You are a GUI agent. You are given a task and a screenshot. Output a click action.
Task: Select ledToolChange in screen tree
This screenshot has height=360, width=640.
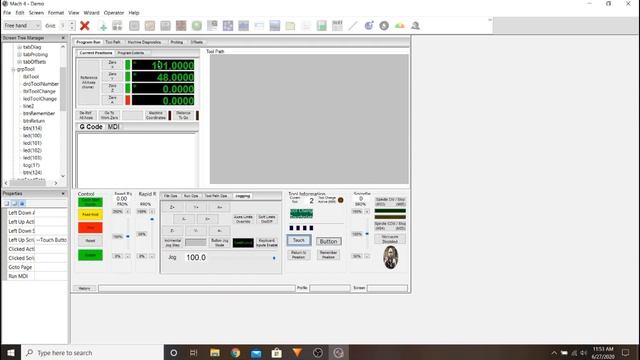pos(40,99)
